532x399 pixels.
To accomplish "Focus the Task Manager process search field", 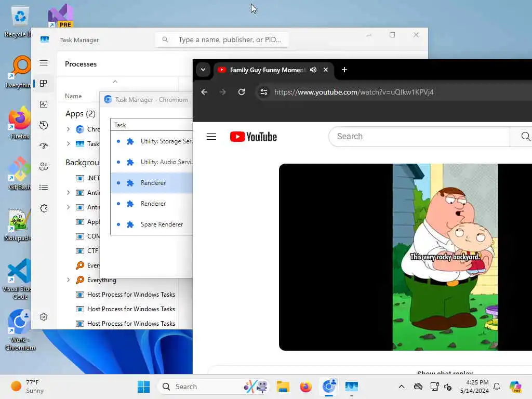I will (x=222, y=39).
